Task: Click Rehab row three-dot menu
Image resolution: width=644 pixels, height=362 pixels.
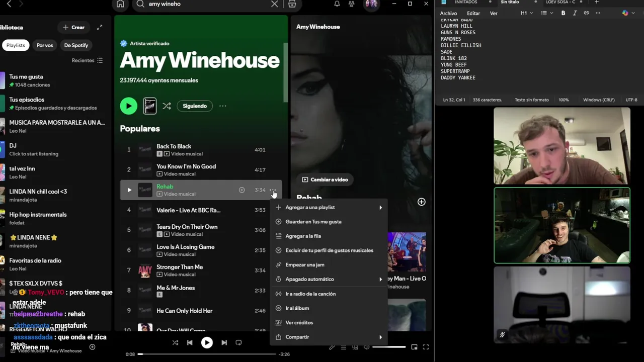Action: pyautogui.click(x=272, y=190)
